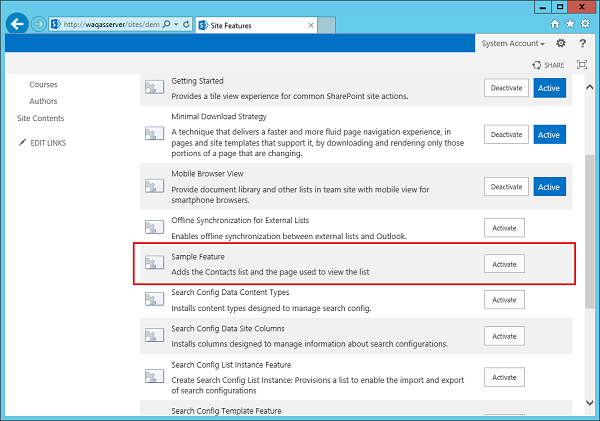Open the SharePoint settings gear icon
600x421 pixels.
(561, 43)
